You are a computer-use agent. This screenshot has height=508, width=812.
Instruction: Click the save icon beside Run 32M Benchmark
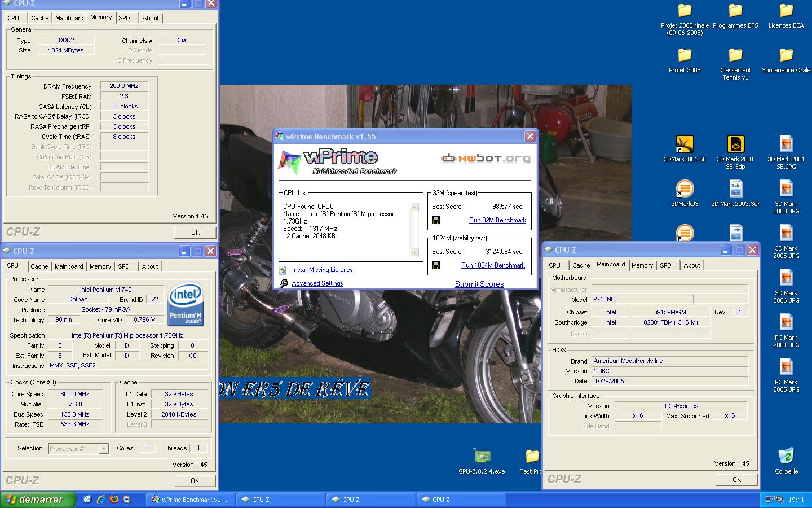[x=436, y=220]
